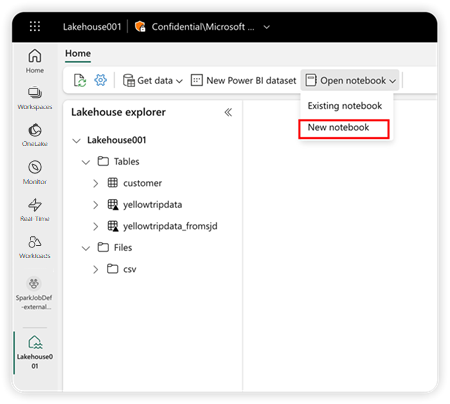The image size is (450, 404).
Task: Select the yellowtripdata_fromsjd table name
Action: [170, 226]
